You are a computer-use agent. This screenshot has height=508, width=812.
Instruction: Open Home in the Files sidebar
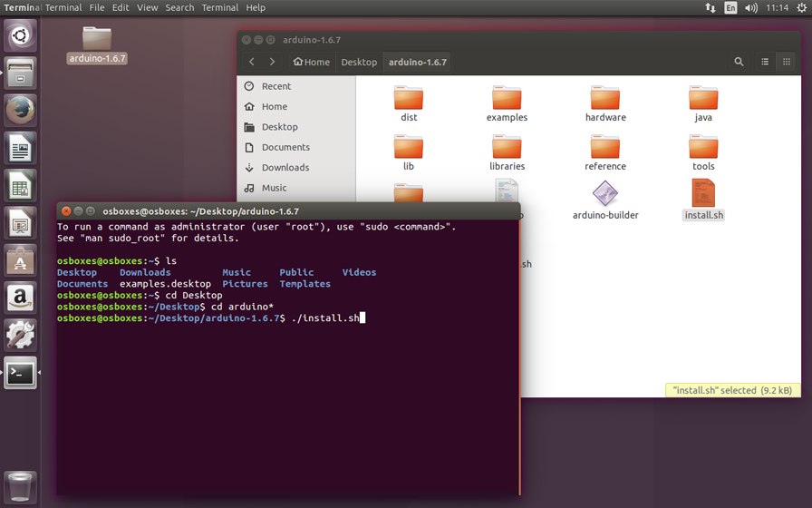(x=296, y=106)
